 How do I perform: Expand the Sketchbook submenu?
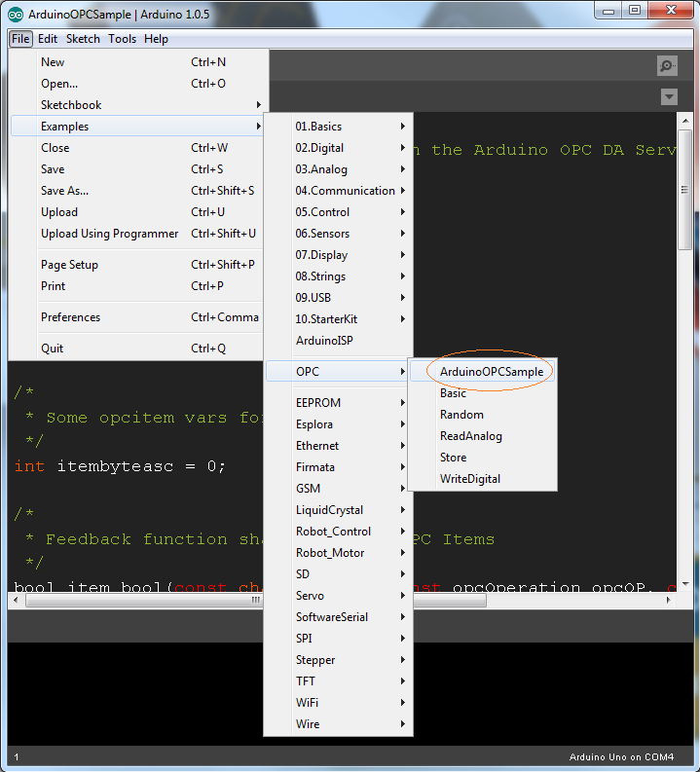[137, 105]
